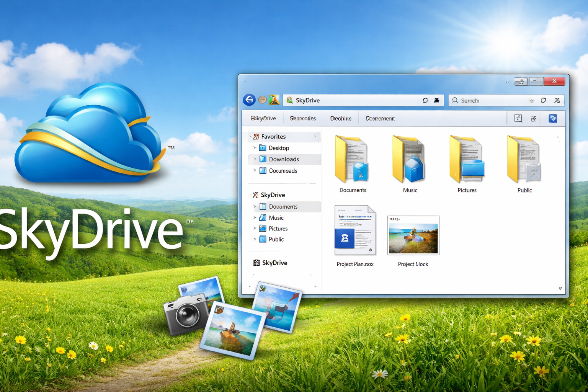The width and height of the screenshot is (588, 392).
Task: Select Public under SkyDrive in sidebar
Action: click(276, 239)
